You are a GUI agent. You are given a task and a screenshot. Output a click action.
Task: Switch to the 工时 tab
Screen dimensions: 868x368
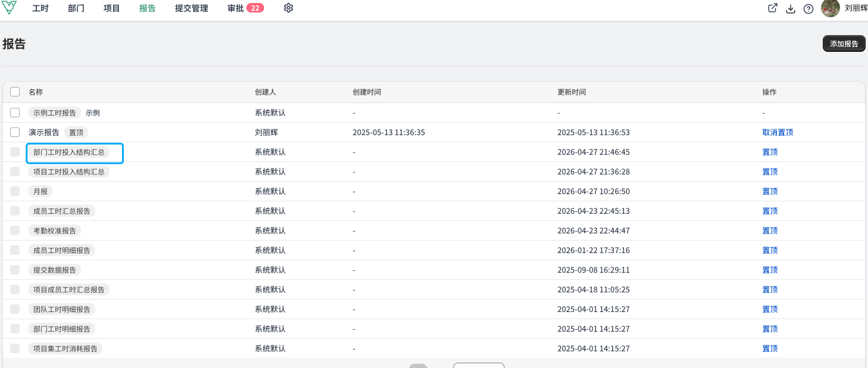40,8
